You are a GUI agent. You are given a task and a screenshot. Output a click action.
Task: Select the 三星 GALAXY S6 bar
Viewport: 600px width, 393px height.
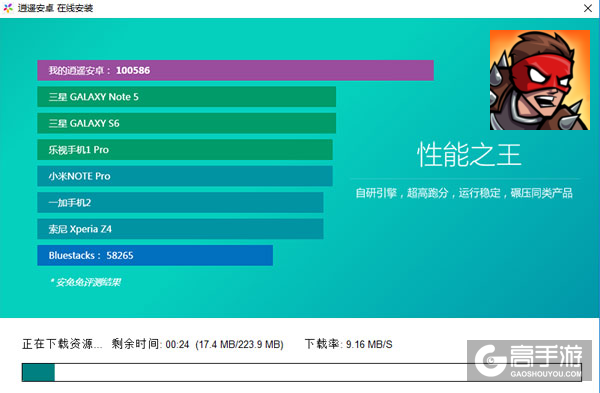point(186,123)
